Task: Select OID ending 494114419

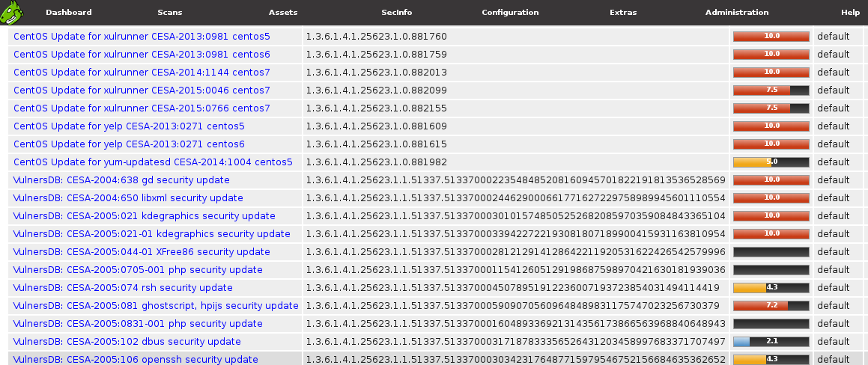Action: coord(512,288)
